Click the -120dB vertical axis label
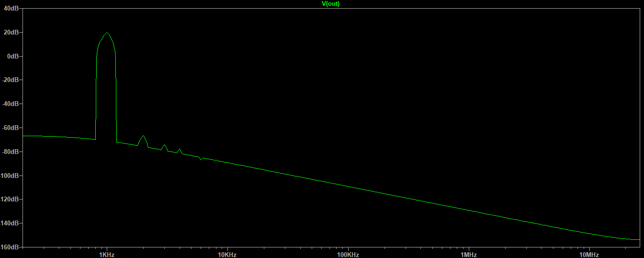The image size is (644, 258). coord(10,199)
